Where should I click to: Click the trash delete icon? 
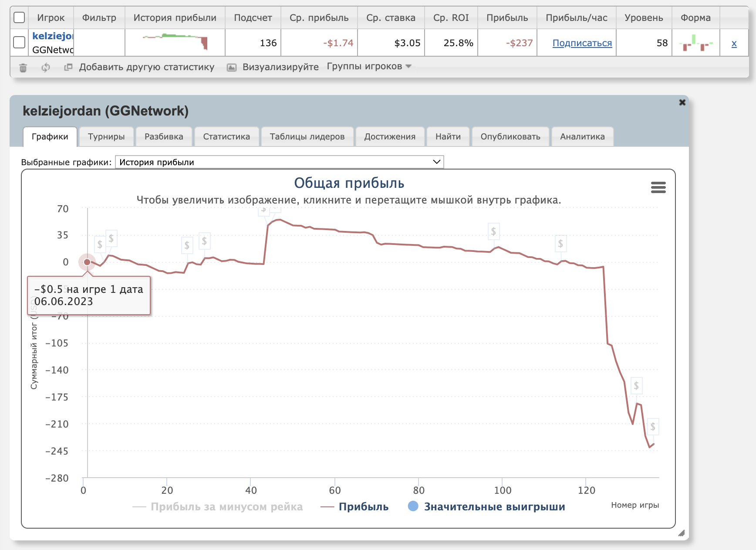point(23,68)
